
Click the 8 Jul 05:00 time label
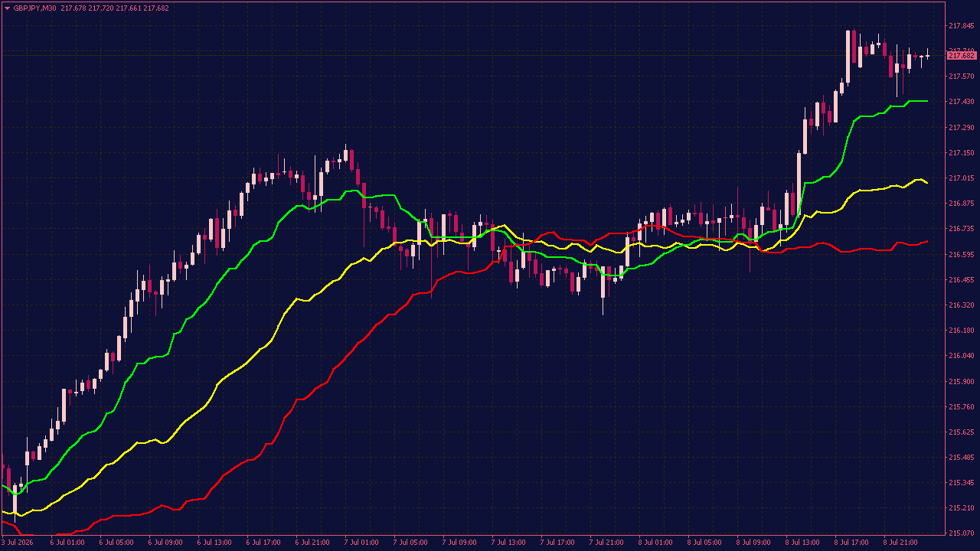point(704,543)
